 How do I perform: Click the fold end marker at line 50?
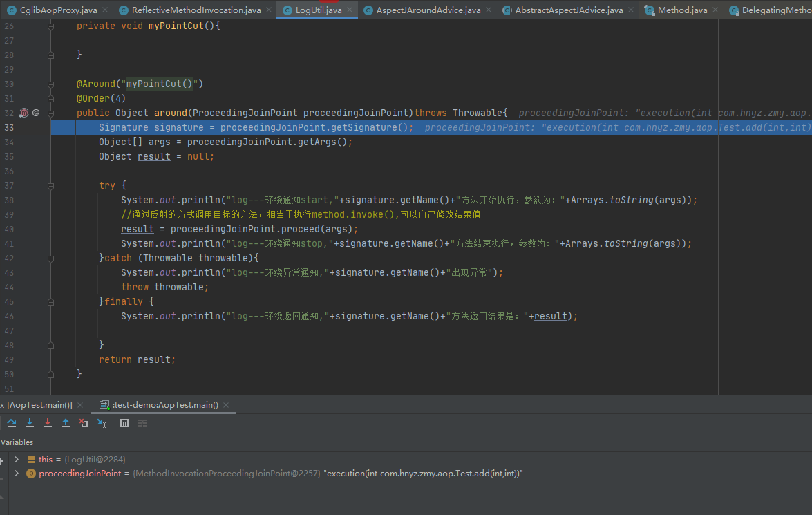tap(50, 374)
